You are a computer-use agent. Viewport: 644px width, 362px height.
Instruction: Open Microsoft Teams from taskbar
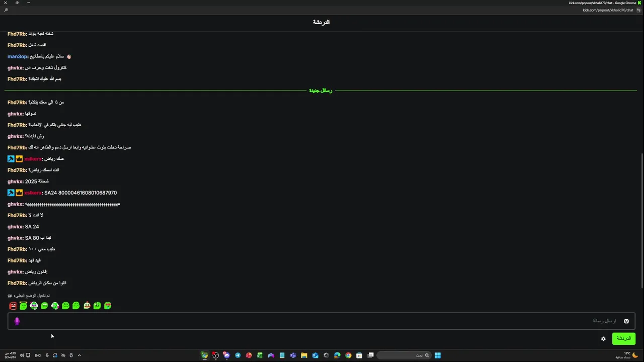[293, 355]
